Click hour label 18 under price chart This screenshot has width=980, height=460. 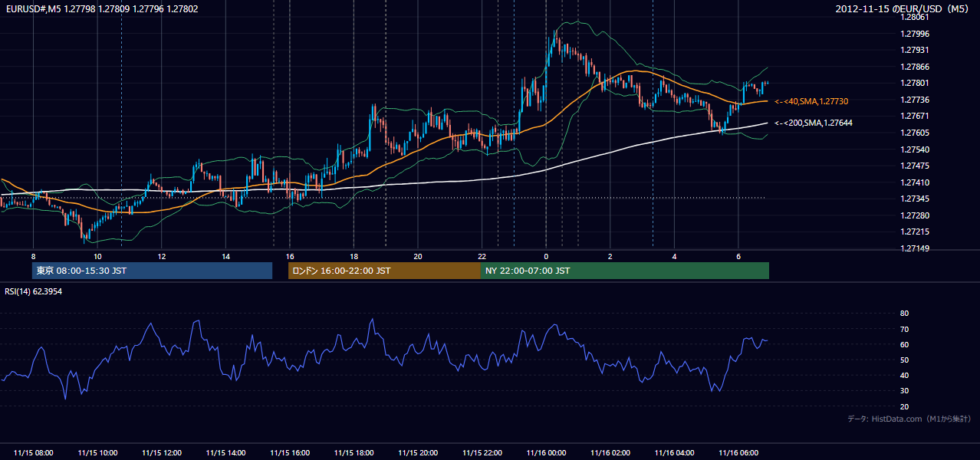354,256
